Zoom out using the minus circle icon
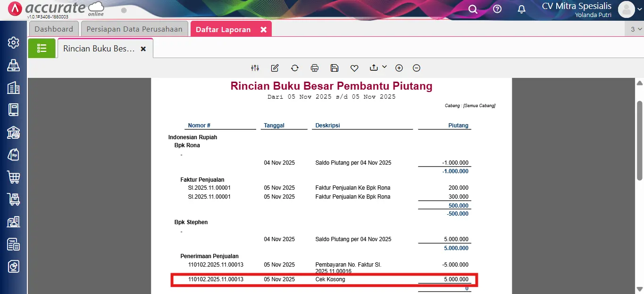Viewport: 644px width, 294px height. (417, 68)
